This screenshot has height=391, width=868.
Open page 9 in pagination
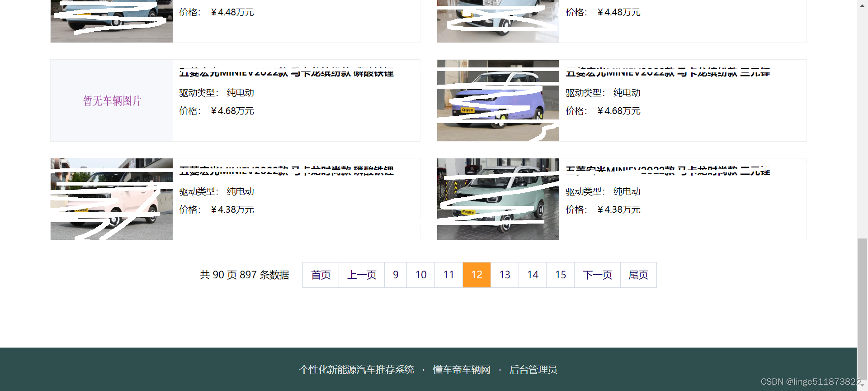click(x=396, y=275)
